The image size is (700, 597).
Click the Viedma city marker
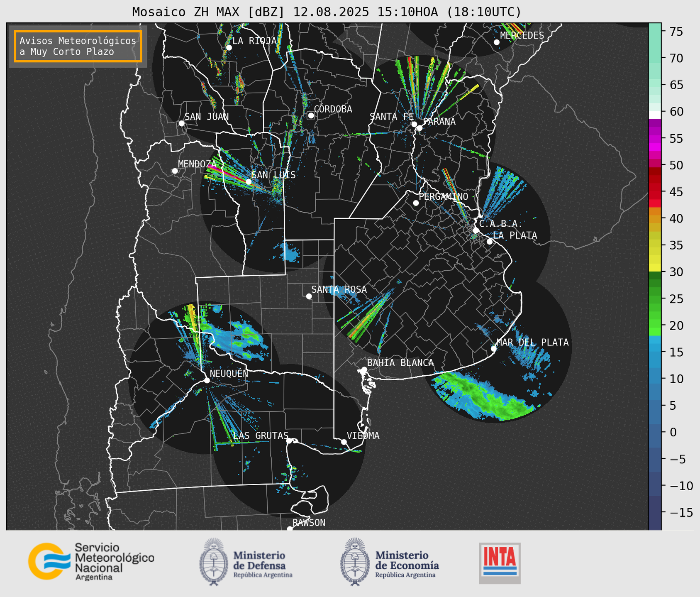pyautogui.click(x=344, y=442)
